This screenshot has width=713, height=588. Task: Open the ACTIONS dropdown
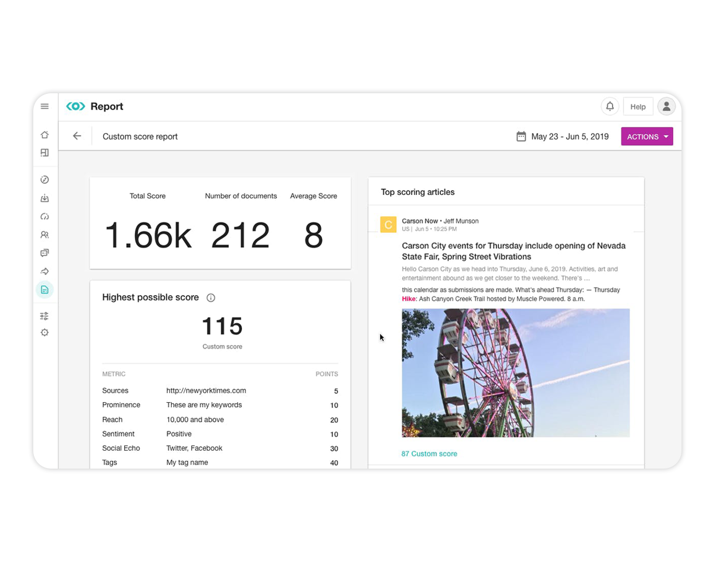[x=646, y=136]
